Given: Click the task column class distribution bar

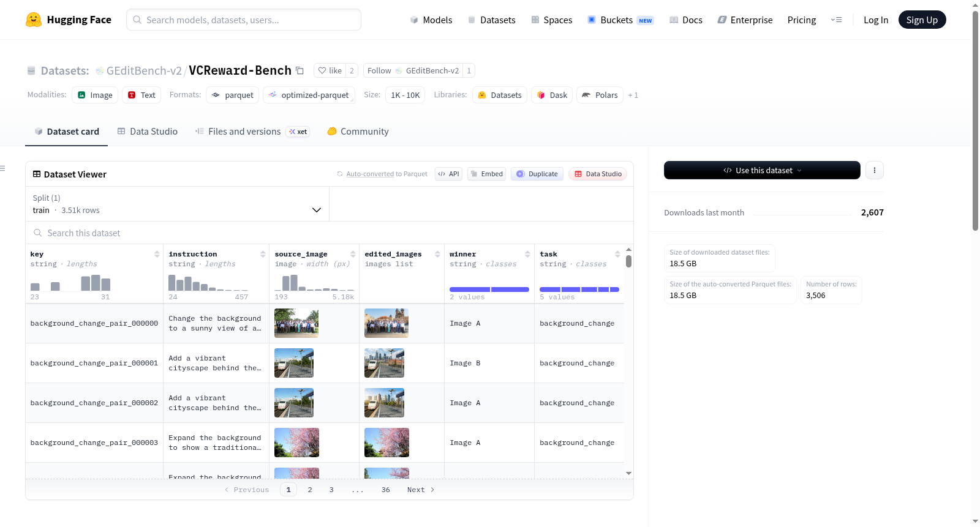Looking at the screenshot, I should (579, 290).
